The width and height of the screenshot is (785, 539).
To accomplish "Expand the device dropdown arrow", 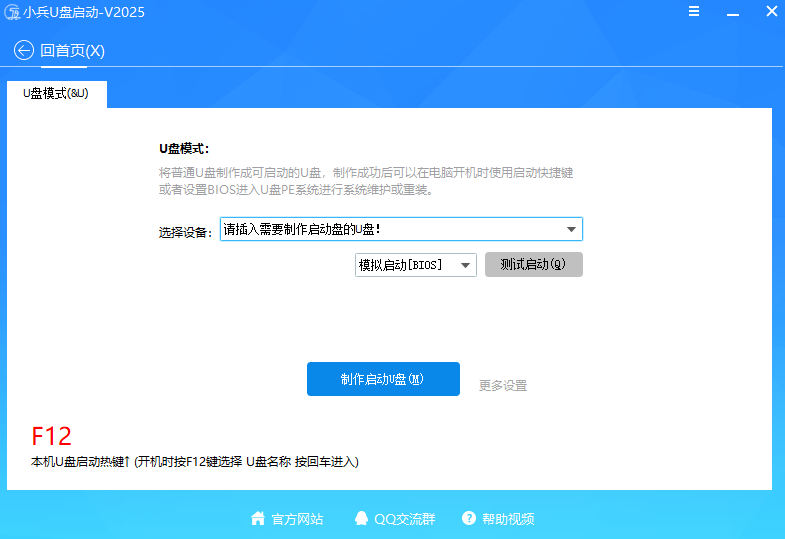I will click(x=571, y=229).
